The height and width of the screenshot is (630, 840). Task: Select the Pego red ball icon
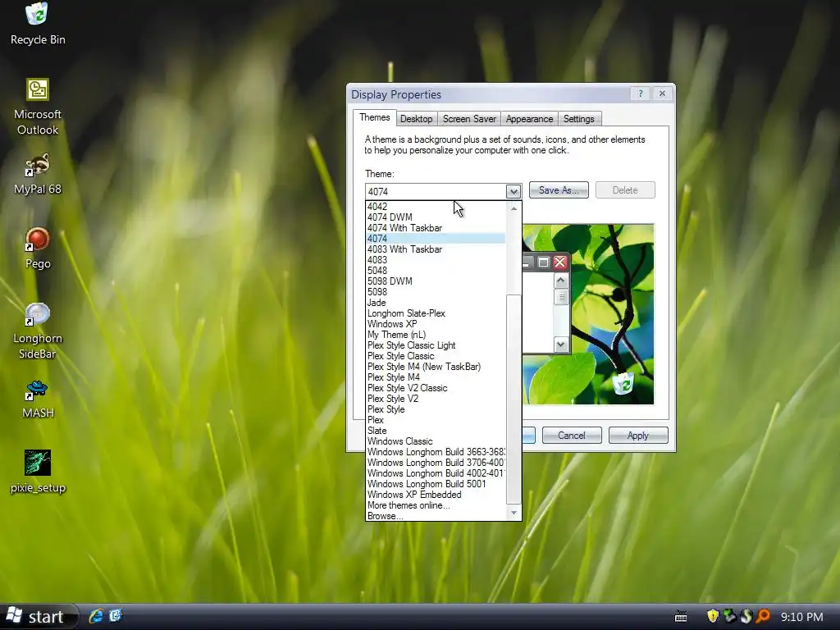point(38,240)
